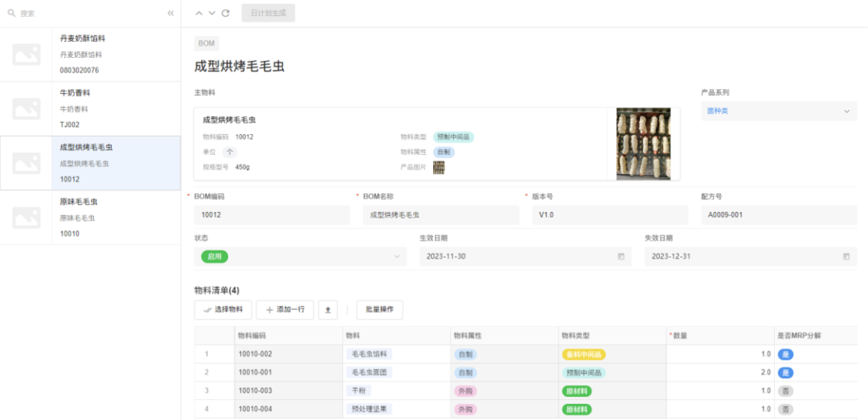
Task: Open calendar icon for 生效日期 field
Action: [x=621, y=256]
